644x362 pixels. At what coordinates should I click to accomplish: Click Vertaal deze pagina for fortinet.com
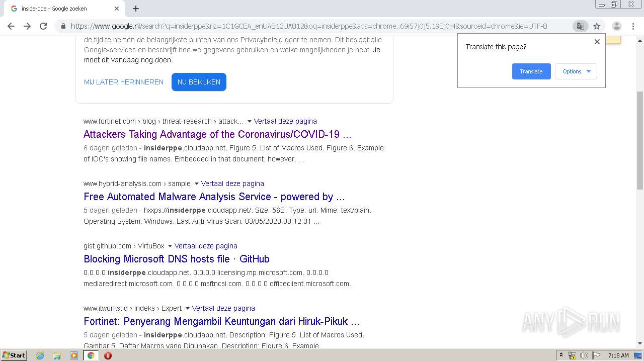(285, 121)
